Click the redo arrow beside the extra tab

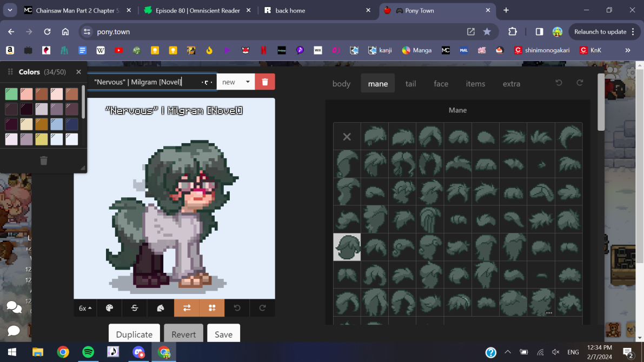[x=580, y=83]
